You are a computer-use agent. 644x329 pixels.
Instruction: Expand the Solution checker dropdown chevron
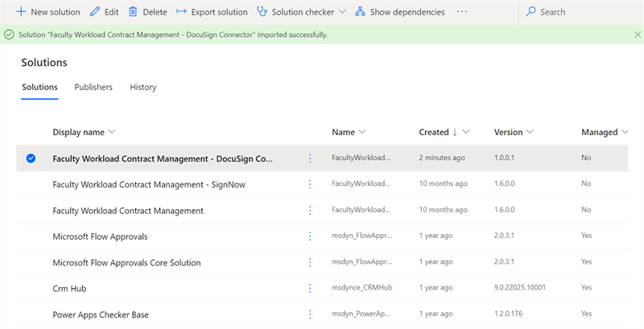(342, 12)
